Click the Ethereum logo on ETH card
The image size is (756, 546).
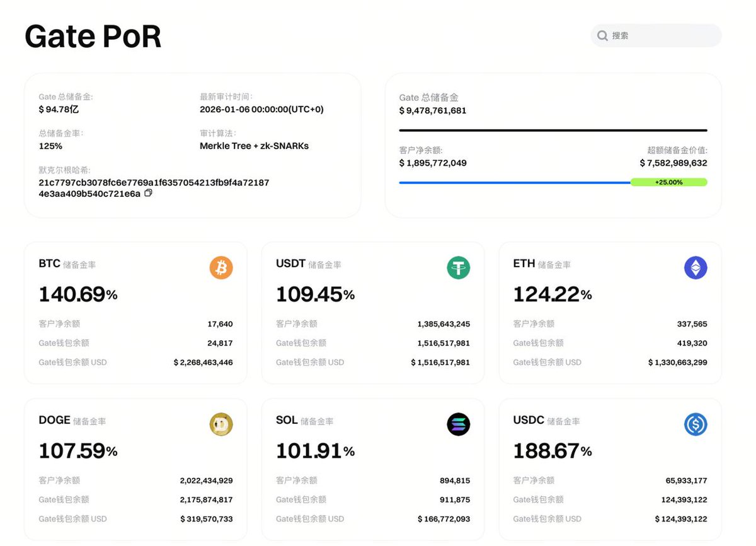pyautogui.click(x=696, y=268)
